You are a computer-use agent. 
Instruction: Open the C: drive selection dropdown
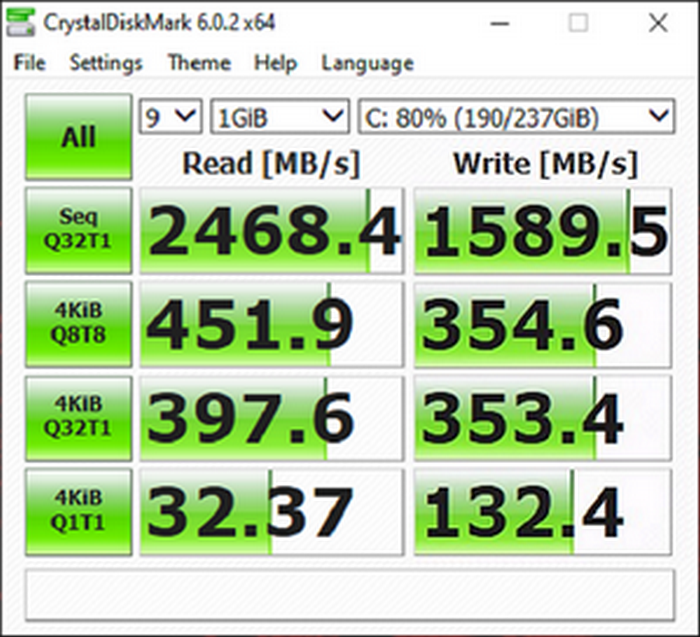(515, 117)
